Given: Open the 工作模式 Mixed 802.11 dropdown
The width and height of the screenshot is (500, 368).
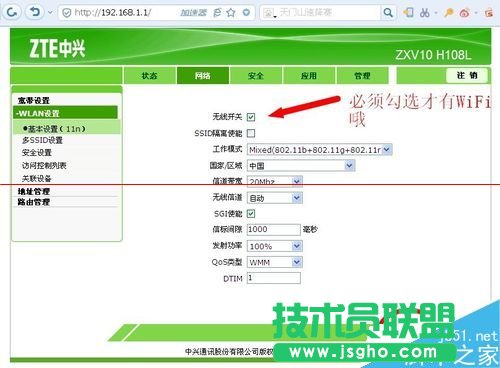Looking at the screenshot, I should click(x=320, y=150).
